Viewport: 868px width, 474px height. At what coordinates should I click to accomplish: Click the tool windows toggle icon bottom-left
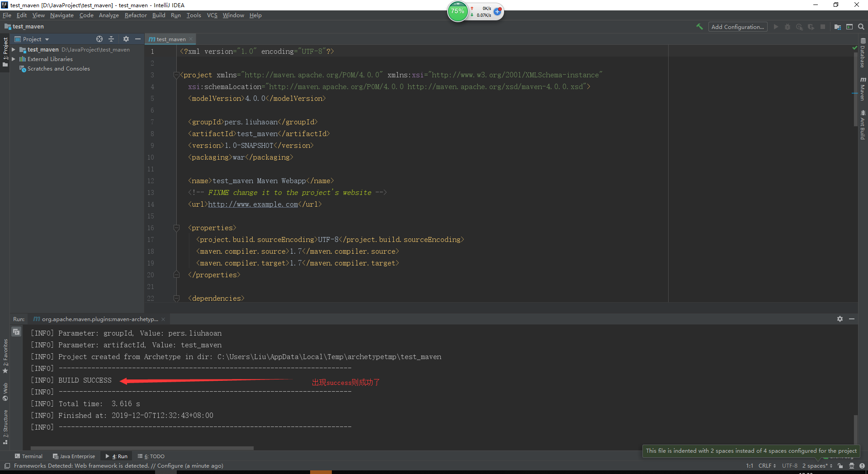click(x=7, y=465)
